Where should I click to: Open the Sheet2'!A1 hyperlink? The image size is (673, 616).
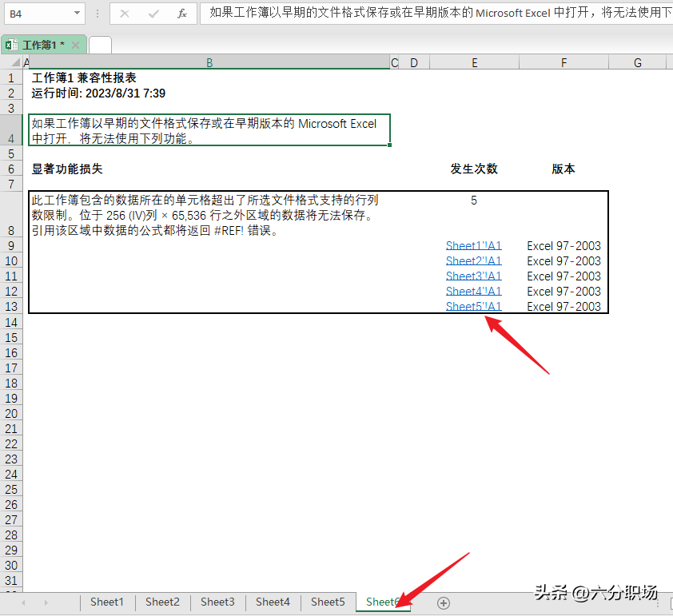point(474,260)
